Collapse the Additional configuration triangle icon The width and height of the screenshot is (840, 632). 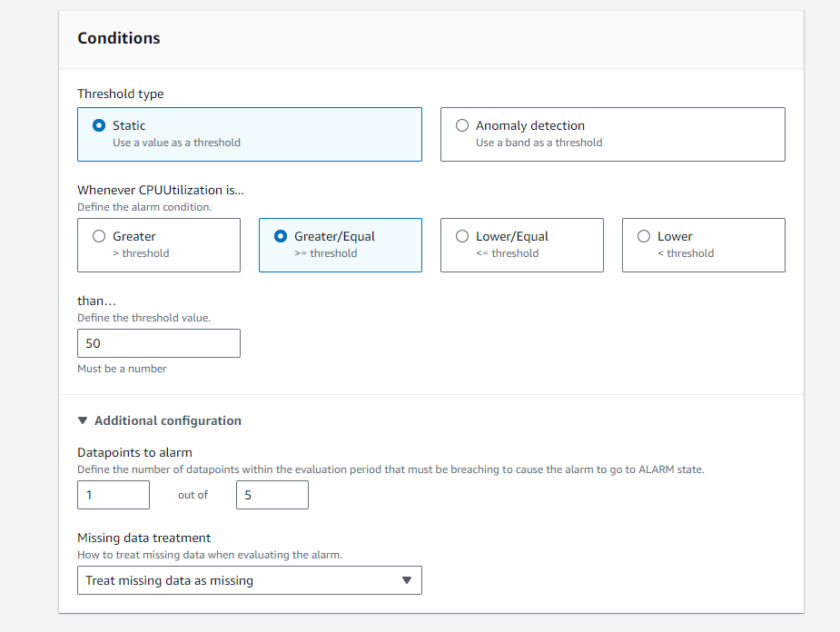84,420
